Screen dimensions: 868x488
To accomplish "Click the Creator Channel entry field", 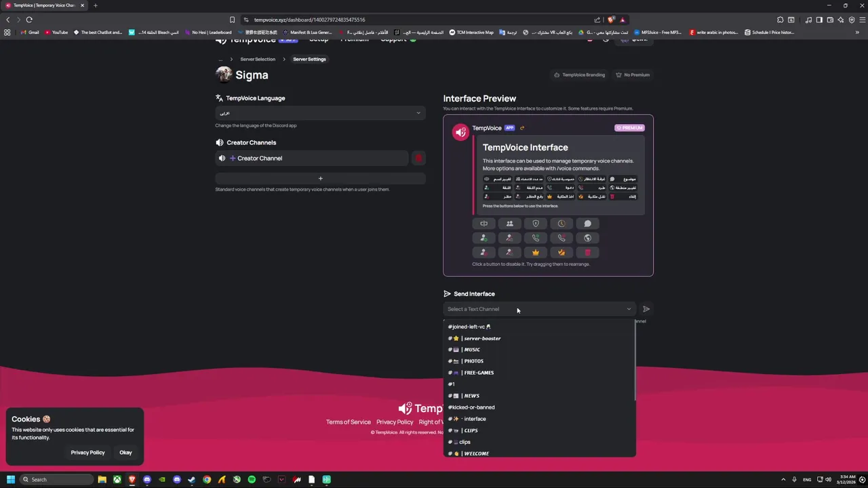I will (312, 158).
